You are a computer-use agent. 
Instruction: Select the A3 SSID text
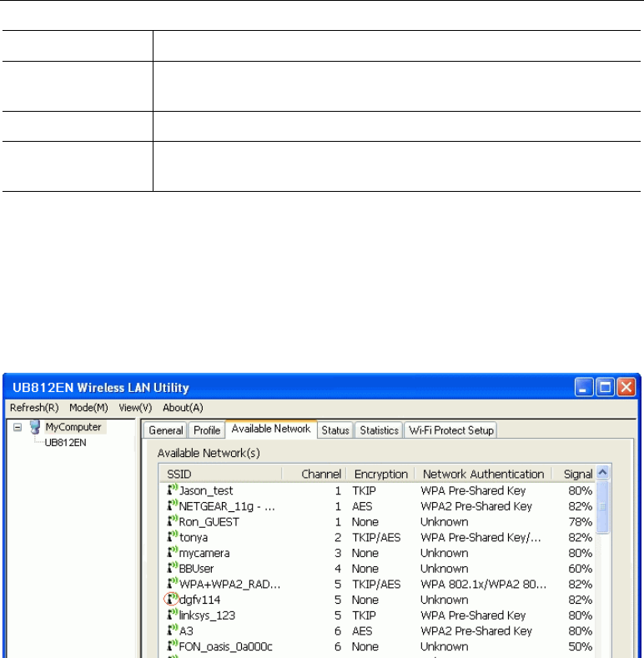coord(186,630)
